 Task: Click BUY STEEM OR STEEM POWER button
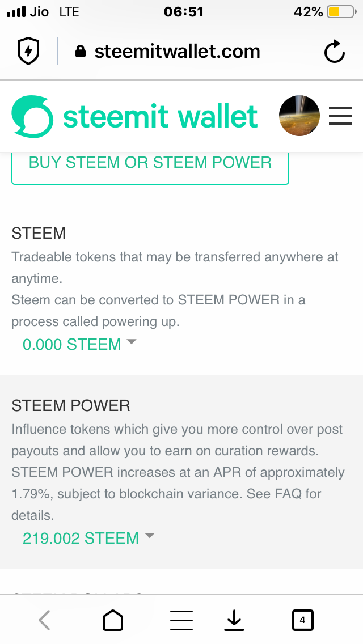click(150, 168)
